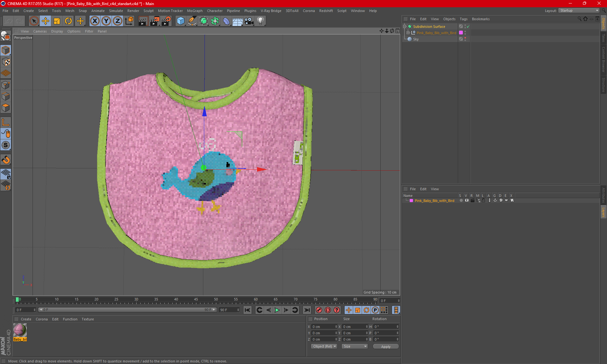This screenshot has height=364, width=607.
Task: Add a Subdivision Surface generator from toolbar
Action: pyautogui.click(x=204, y=21)
